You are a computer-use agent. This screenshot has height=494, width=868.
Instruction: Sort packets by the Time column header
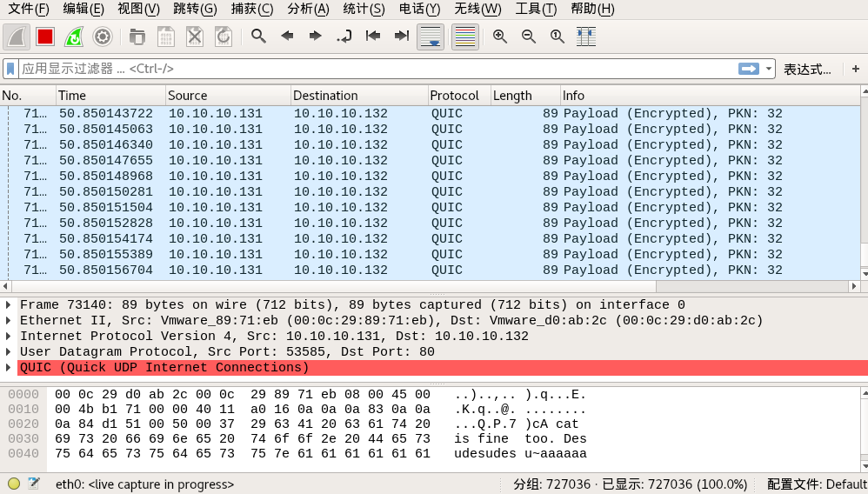click(110, 96)
